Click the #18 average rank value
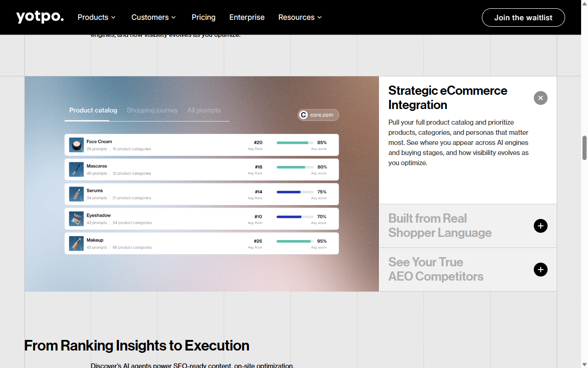 259,167
